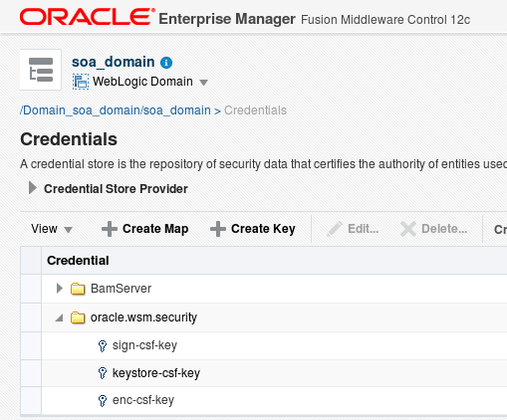
Task: Expand the Credential Store Provider section
Action: [33, 188]
